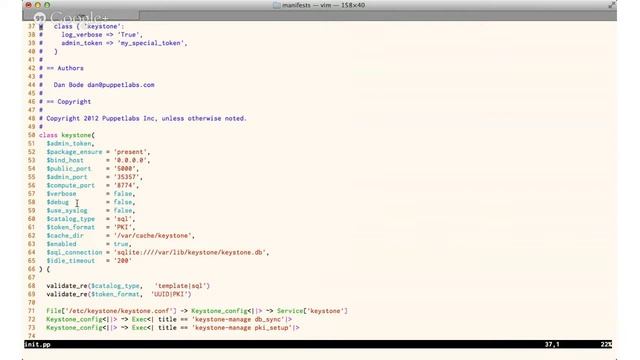Click the File['/etc/keystone/keystone.conf'] resource reference
The width and height of the screenshot is (640, 360).
coord(111,311)
